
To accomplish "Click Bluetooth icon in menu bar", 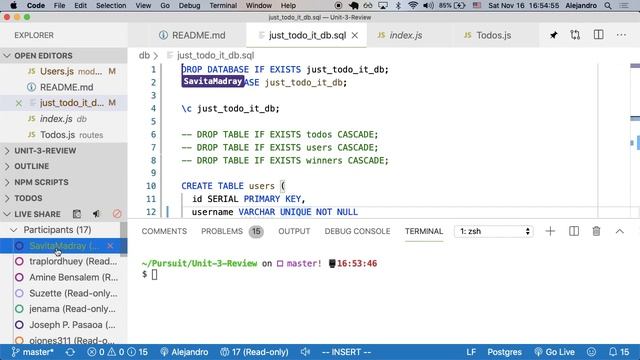I will (398, 6).
